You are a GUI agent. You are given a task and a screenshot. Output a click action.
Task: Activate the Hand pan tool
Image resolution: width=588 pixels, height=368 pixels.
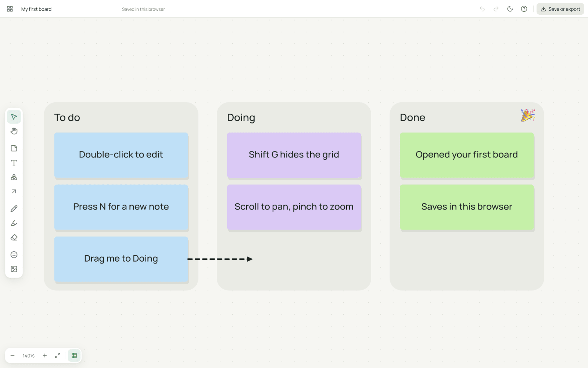tap(14, 131)
